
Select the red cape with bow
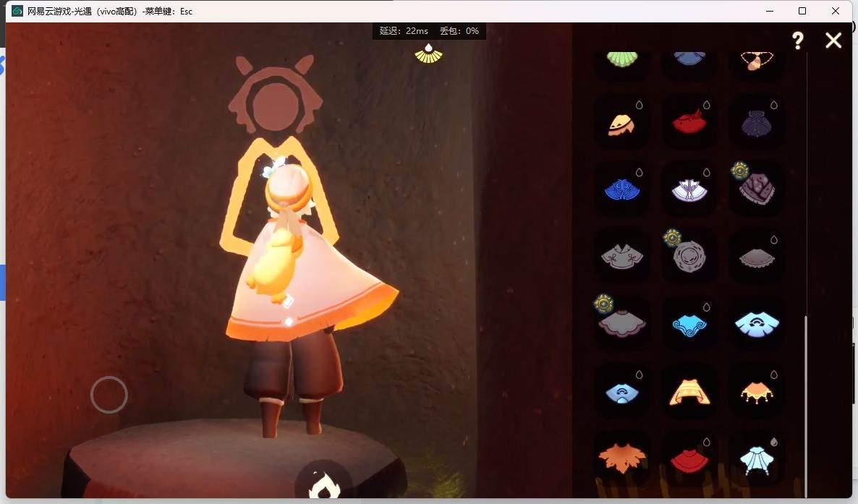pos(689,122)
